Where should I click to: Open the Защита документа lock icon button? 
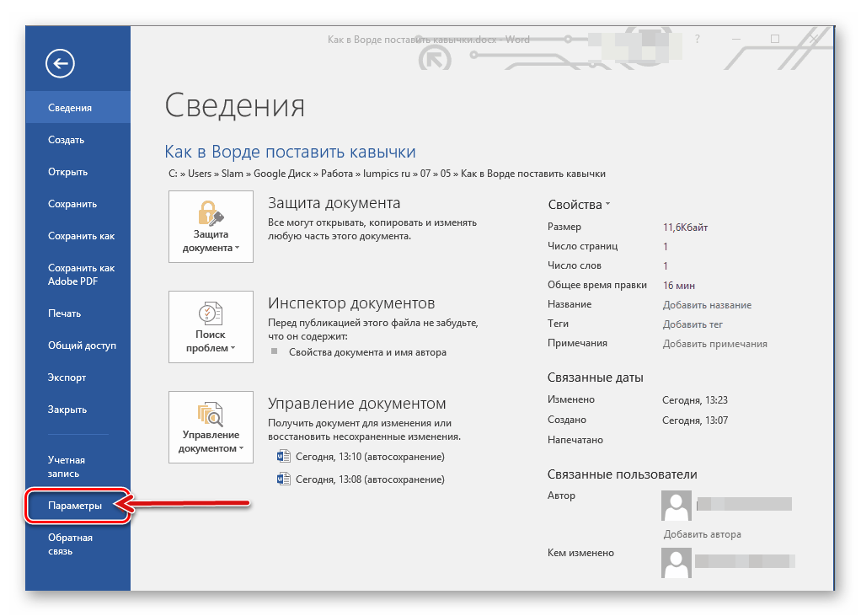[x=211, y=227]
